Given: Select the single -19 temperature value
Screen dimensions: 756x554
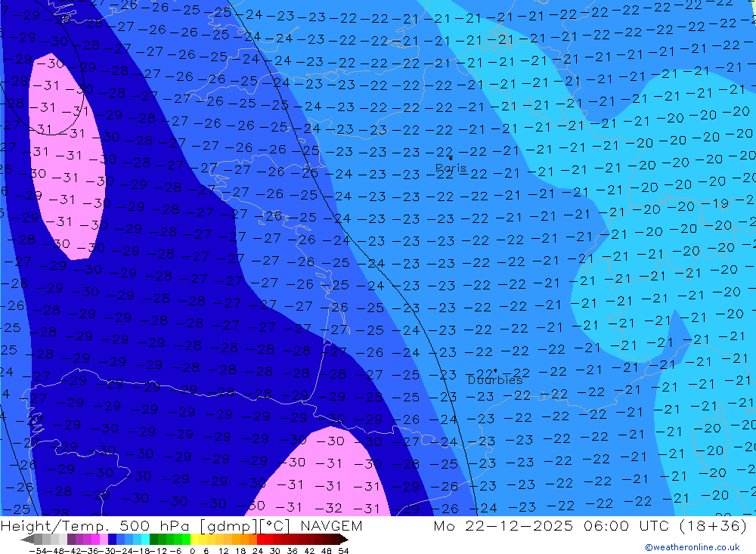Looking at the screenshot, I should pos(714,203).
